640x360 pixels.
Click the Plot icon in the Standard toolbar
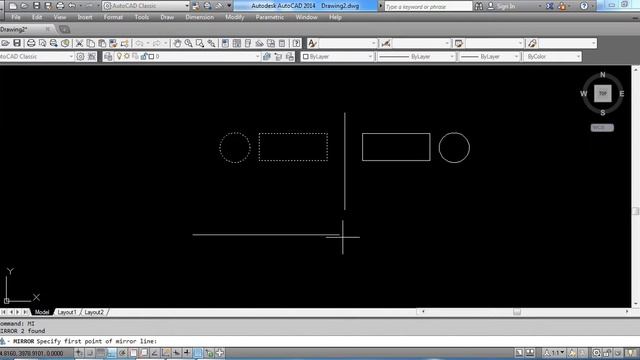tap(31, 43)
